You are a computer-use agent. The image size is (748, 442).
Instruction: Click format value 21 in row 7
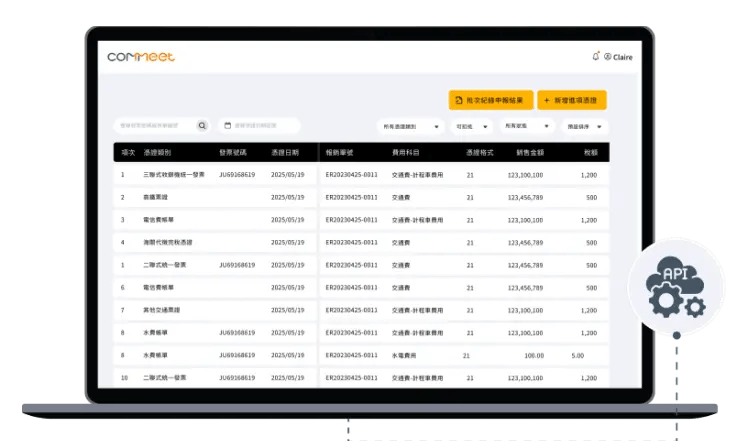click(x=470, y=310)
